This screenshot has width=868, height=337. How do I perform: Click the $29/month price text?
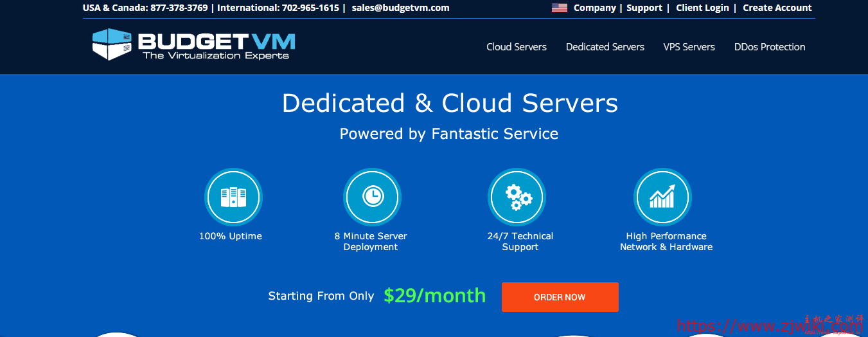point(434,296)
